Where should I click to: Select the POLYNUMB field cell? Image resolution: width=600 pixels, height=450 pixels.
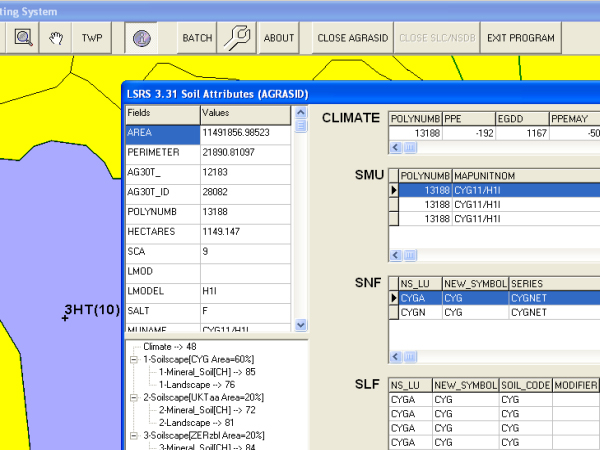click(163, 214)
